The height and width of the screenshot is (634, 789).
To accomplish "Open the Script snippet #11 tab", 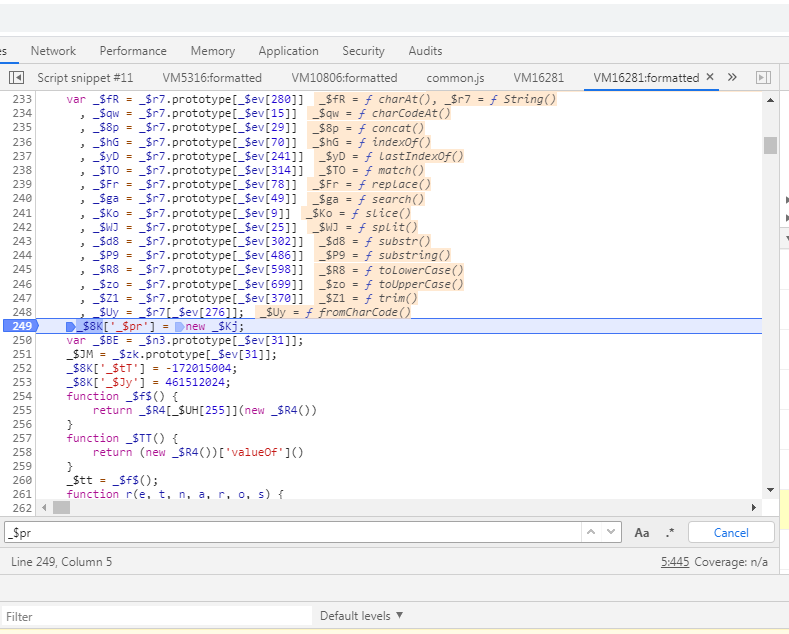I will tap(85, 77).
